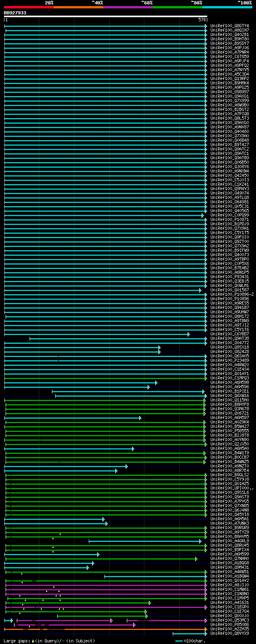Open hit UniRef100_C6YBD7
Screen dimensions: 256x644
pos(230,334)
